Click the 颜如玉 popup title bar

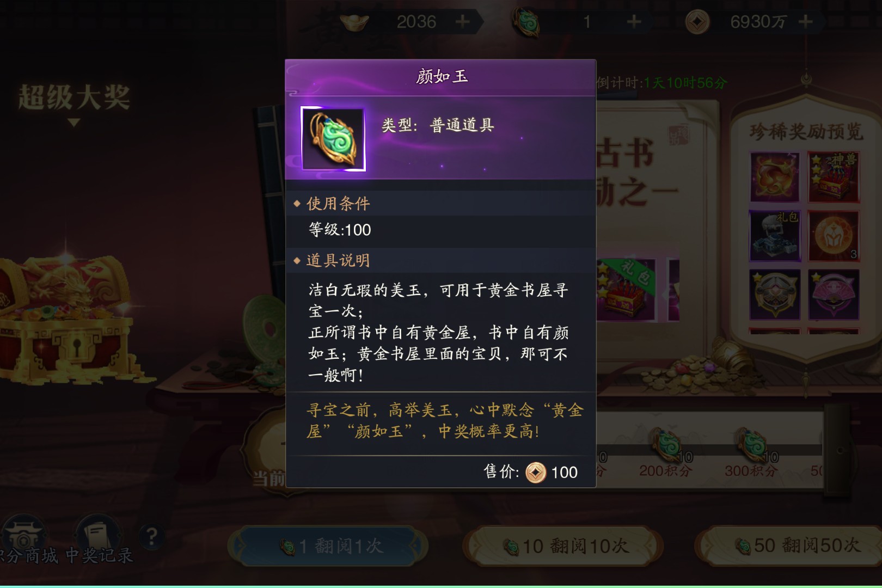coord(440,77)
